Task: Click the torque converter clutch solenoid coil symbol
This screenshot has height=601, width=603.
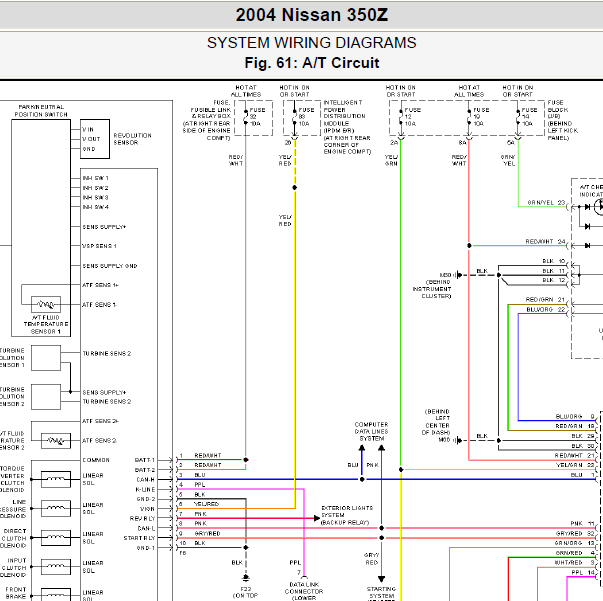Action: pos(56,479)
